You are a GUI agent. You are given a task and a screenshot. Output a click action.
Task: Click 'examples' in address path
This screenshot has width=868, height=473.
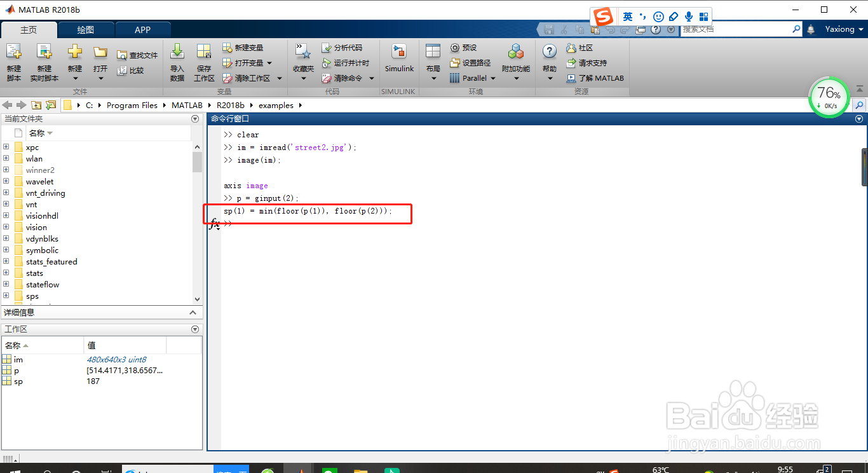point(276,106)
